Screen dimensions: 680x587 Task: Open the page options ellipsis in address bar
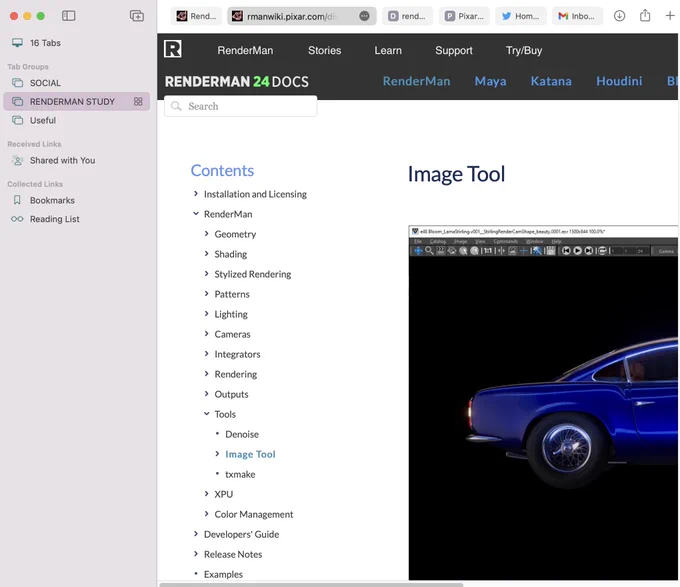pos(364,16)
